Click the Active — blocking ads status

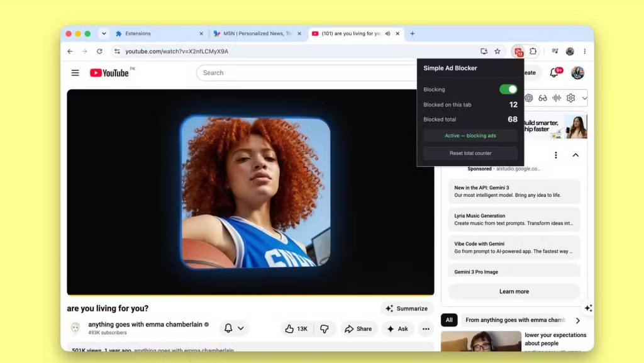pos(470,135)
